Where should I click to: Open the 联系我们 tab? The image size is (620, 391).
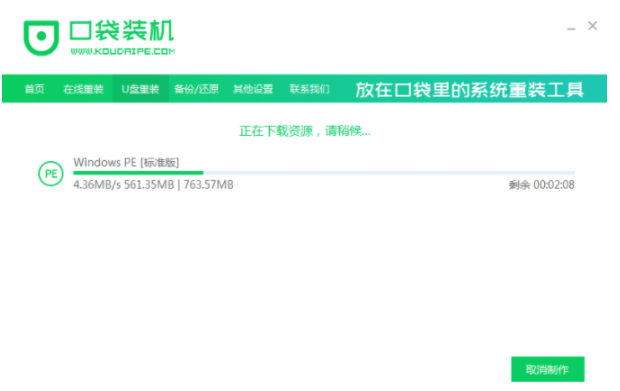click(310, 89)
